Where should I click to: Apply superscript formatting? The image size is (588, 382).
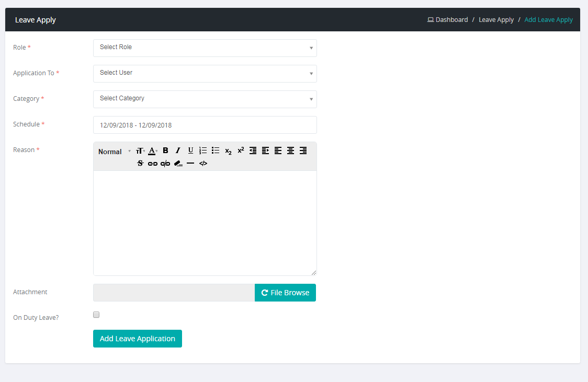coord(241,151)
